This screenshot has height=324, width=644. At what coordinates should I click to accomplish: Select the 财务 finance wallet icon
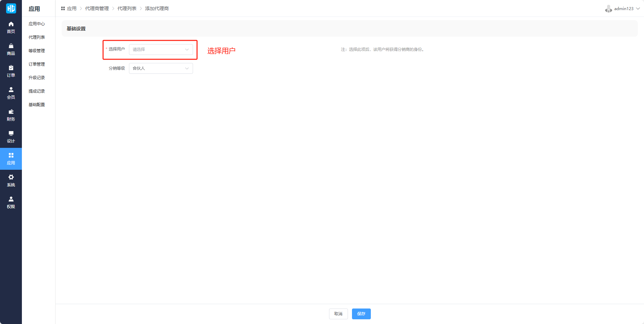point(11,112)
